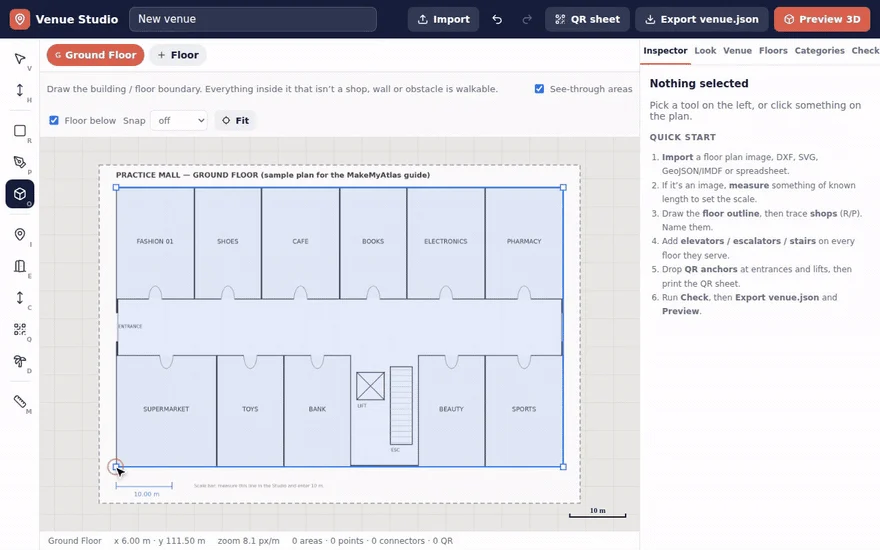This screenshot has height=550, width=880.
Task: Click the top-right outline corner handle
Action: point(563,187)
